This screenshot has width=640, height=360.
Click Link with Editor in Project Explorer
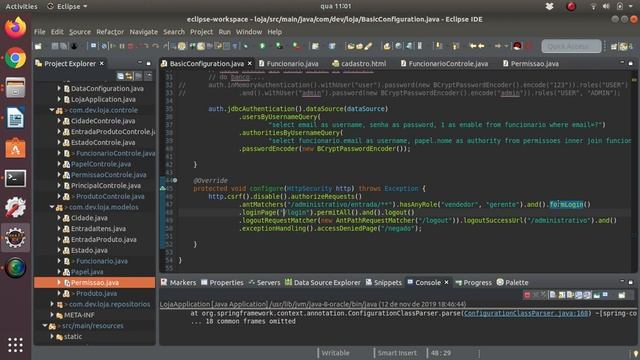coord(129,76)
